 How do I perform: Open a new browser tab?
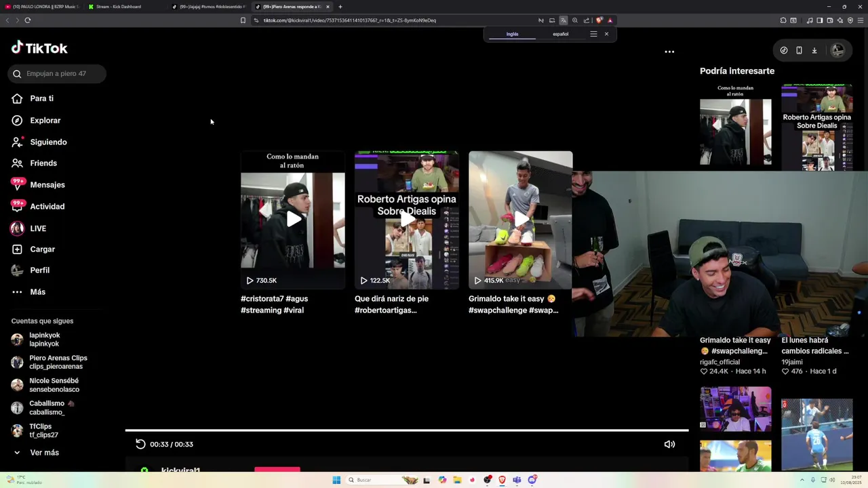[340, 7]
